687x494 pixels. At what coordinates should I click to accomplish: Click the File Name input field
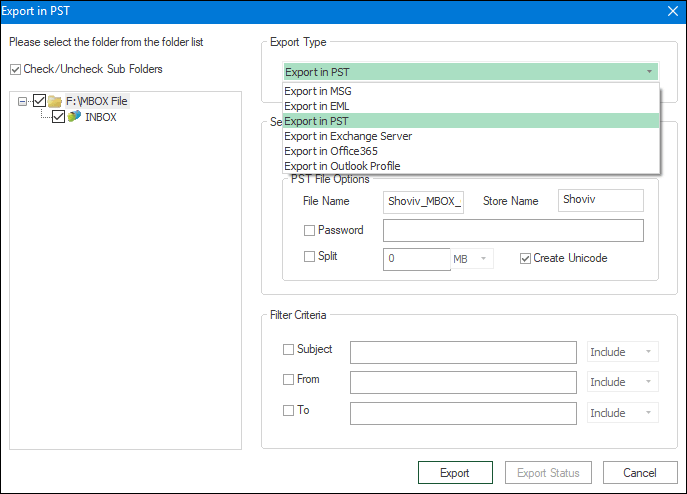coord(423,202)
